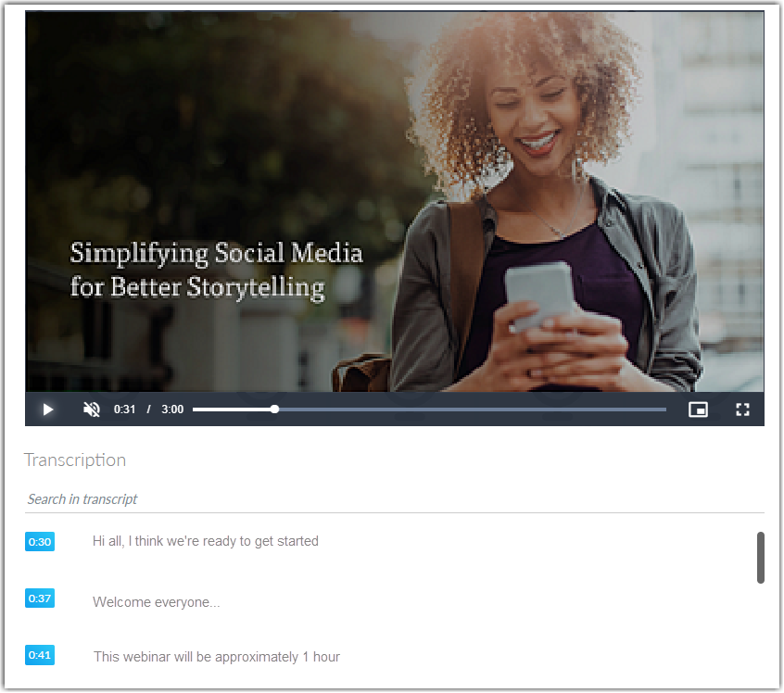Select the 'Welcome everyone...' transcript line
This screenshot has height=693, width=784.
(x=156, y=602)
